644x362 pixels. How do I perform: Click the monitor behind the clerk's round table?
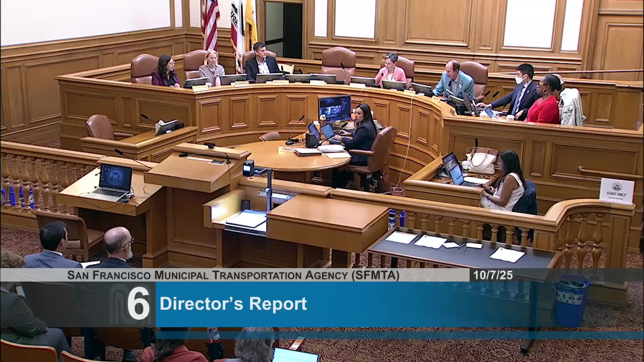[334, 108]
